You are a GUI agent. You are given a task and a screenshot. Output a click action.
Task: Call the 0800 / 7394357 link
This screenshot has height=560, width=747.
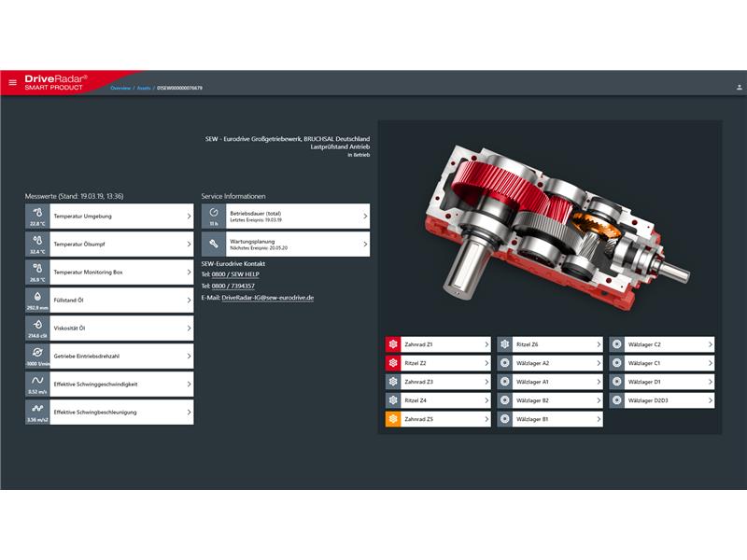[233, 286]
